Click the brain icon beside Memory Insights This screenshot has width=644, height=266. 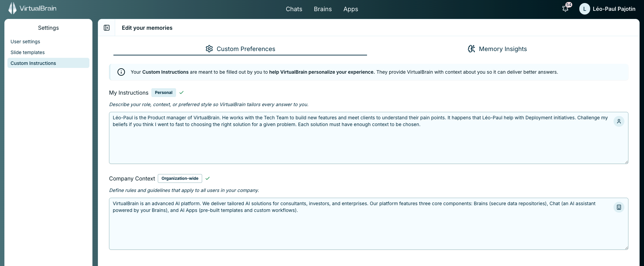tap(471, 49)
